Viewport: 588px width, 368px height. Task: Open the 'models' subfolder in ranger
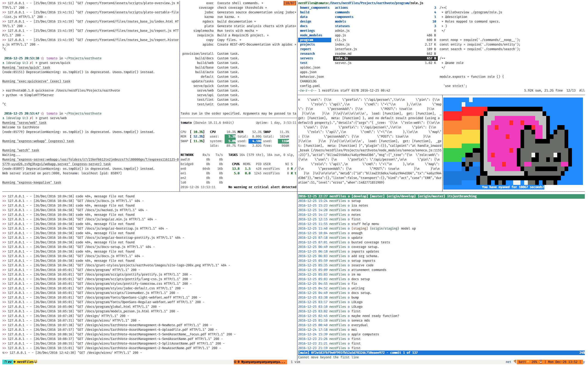point(340,21)
